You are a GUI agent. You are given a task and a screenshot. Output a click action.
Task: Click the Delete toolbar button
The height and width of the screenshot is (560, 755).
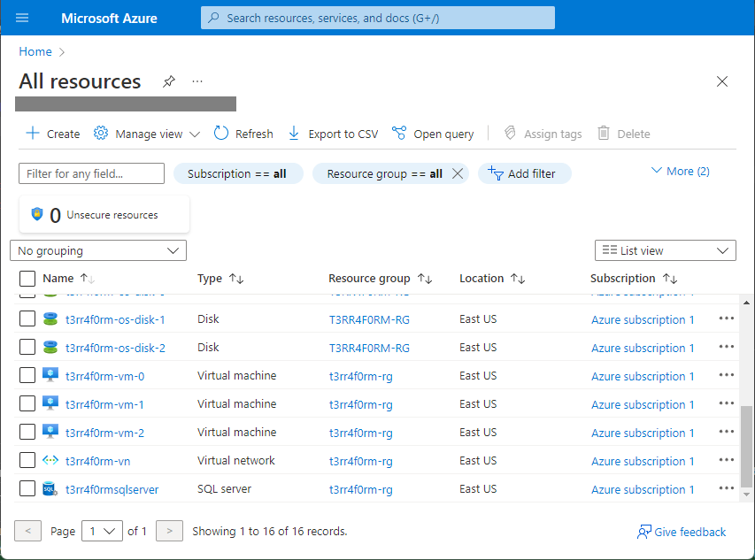tap(623, 134)
